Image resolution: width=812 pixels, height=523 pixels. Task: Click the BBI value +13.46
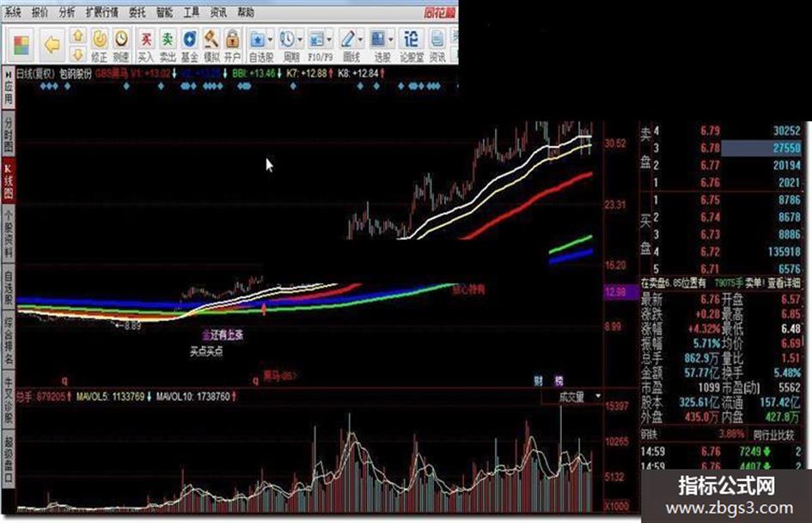click(x=261, y=74)
